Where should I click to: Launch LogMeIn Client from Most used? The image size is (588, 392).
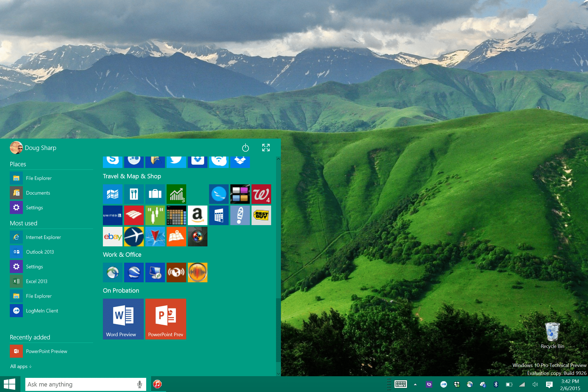51,311
